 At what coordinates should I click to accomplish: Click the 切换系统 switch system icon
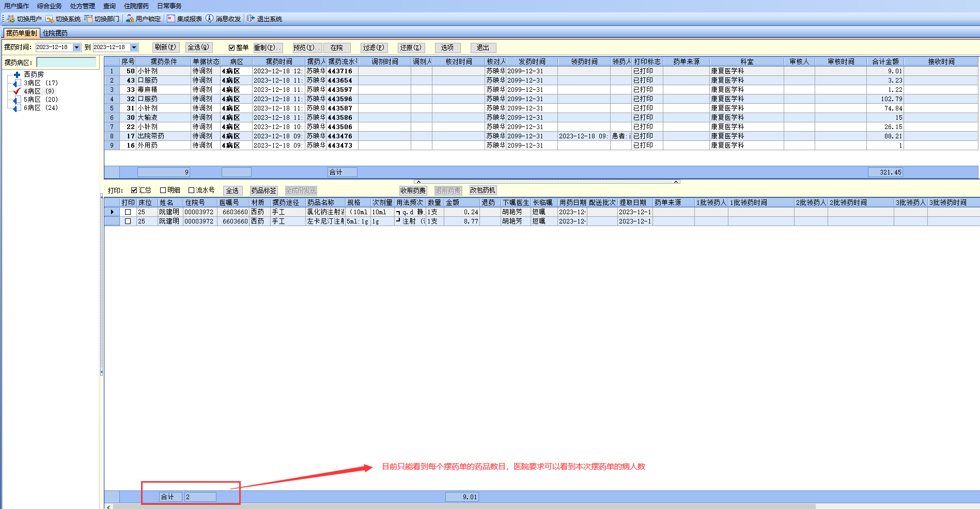(x=50, y=19)
